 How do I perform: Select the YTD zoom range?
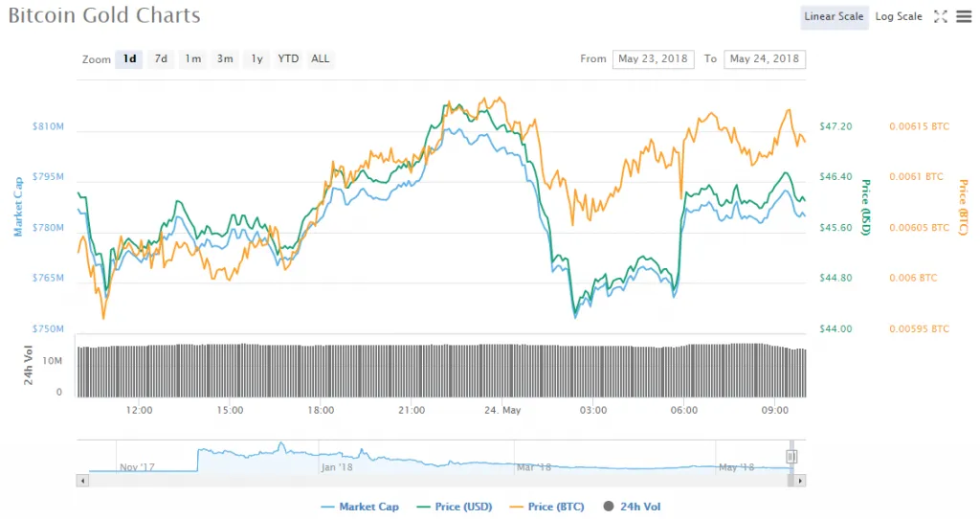point(288,58)
